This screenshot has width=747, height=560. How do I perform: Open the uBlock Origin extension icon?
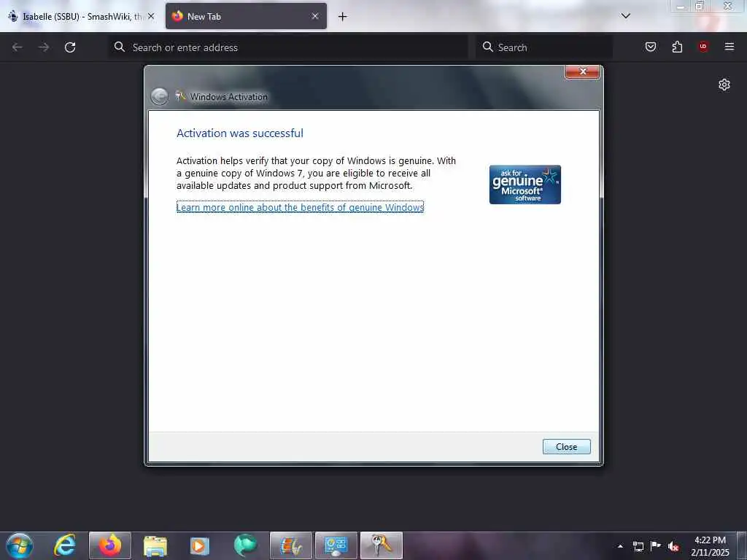click(x=703, y=47)
